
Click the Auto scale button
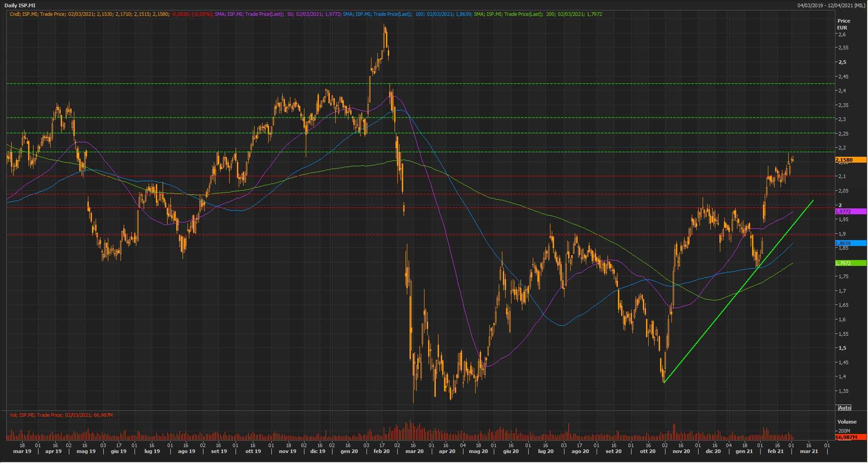tap(844, 408)
